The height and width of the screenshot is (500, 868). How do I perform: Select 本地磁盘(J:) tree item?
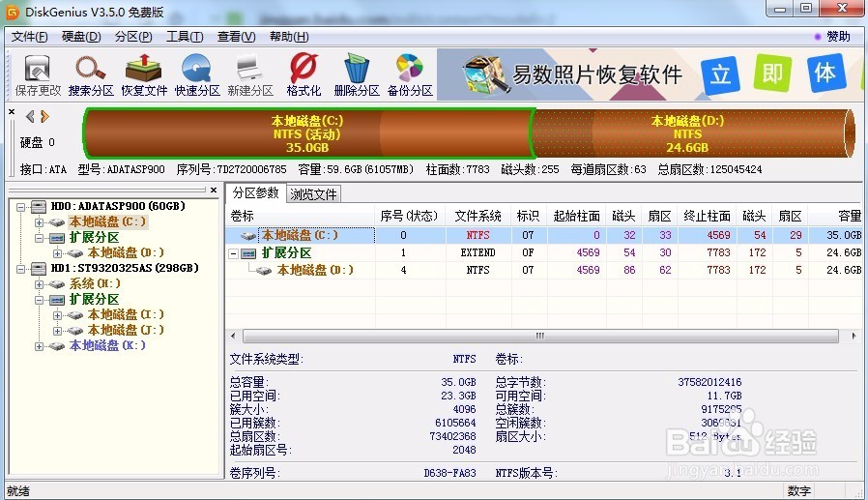(126, 330)
